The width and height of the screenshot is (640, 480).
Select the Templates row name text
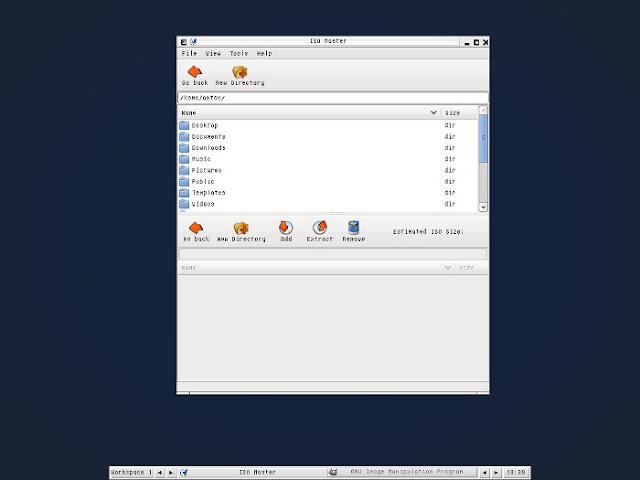209,193
